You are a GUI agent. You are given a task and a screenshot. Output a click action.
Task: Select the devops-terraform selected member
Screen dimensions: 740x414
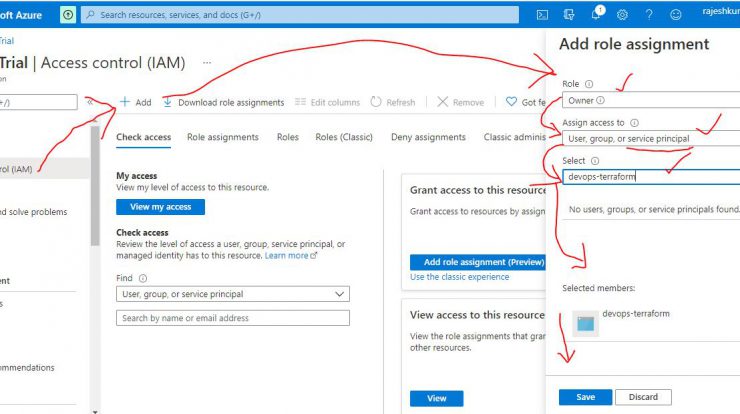point(651,323)
